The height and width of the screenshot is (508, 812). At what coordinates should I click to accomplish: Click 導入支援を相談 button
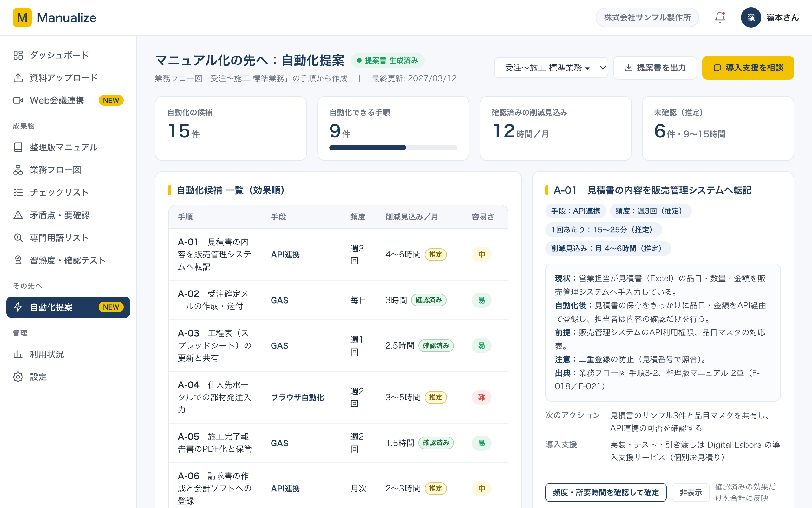point(748,68)
